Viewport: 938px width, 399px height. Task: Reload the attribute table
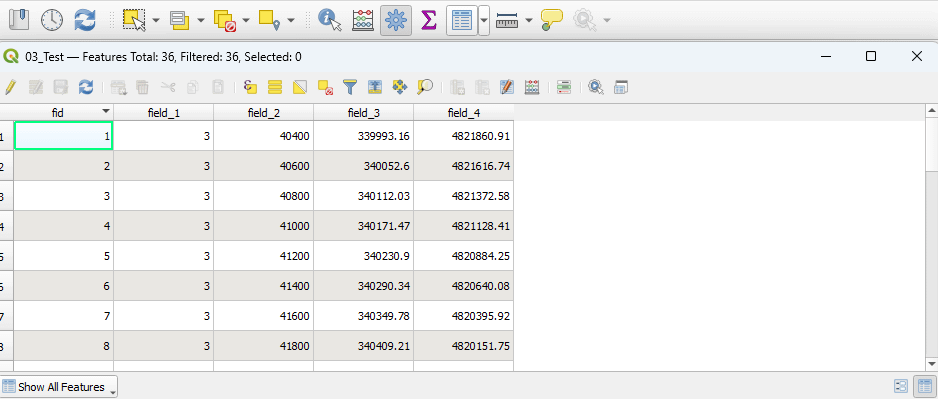pos(86,87)
